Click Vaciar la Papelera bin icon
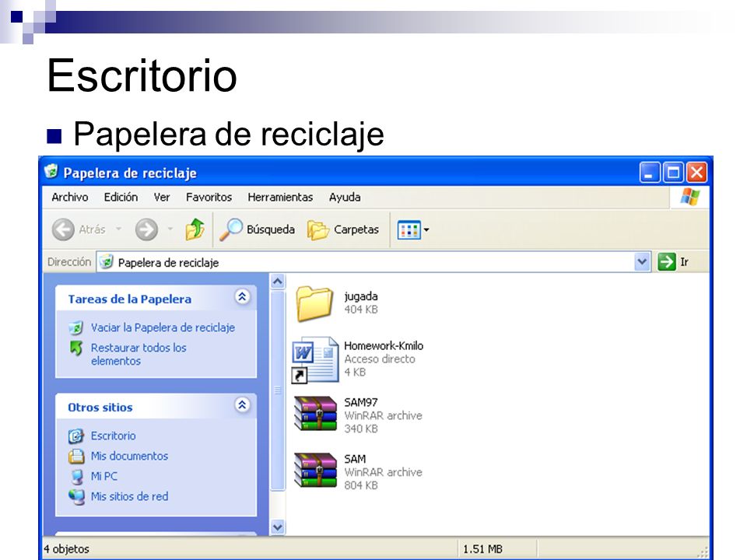 (x=75, y=327)
